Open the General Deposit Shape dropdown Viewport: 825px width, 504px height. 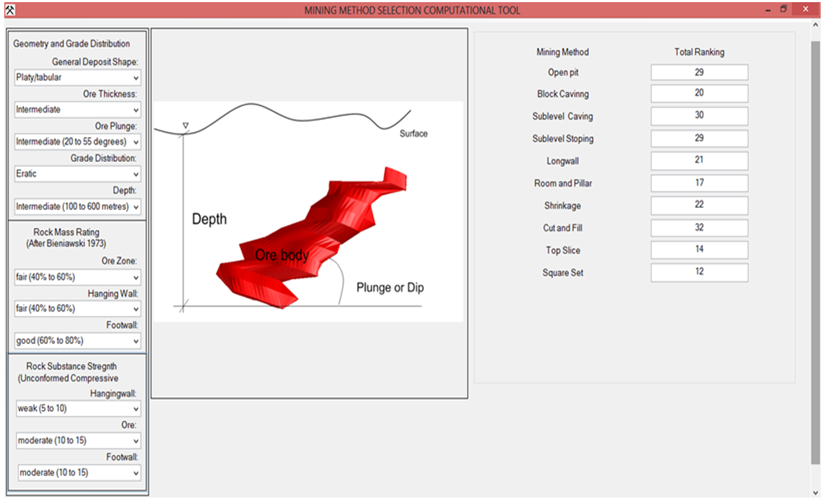coord(77,77)
